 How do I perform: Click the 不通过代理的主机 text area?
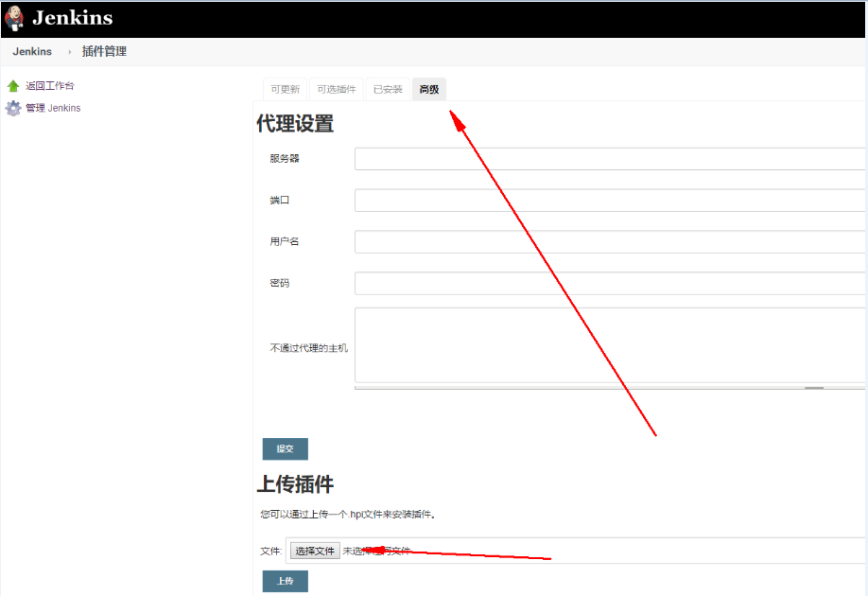(x=610, y=345)
